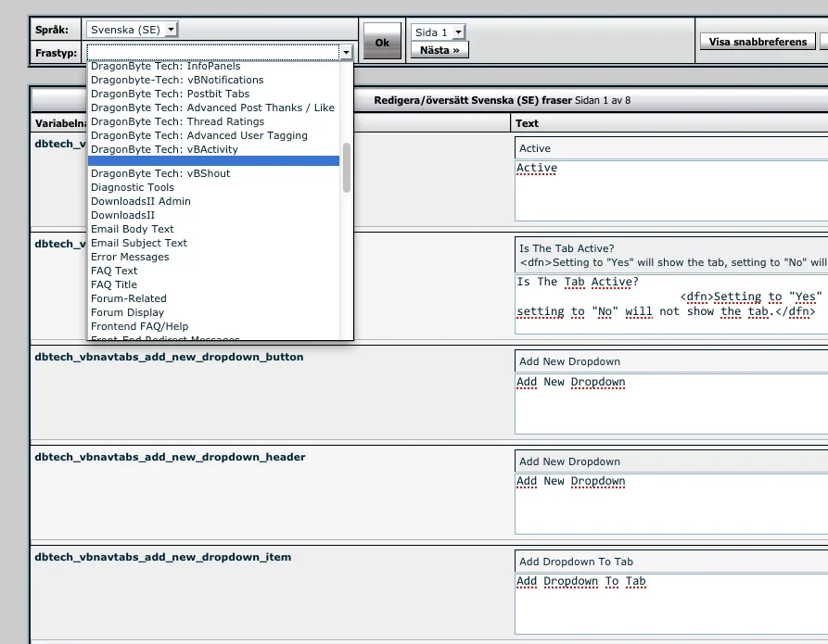The height and width of the screenshot is (644, 828).
Task: Click the dbtech_vbnavtabs_add_new_dropdown_item variable name
Action: 162,557
